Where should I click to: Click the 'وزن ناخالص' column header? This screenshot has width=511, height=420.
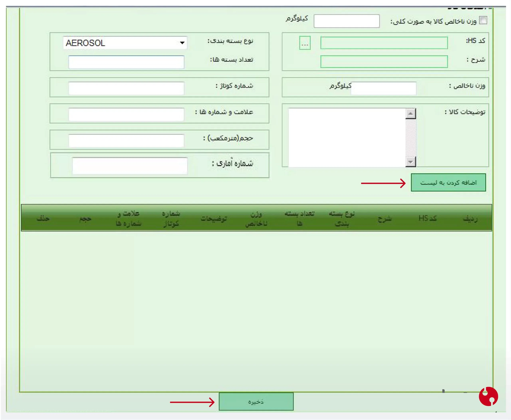pyautogui.click(x=256, y=219)
